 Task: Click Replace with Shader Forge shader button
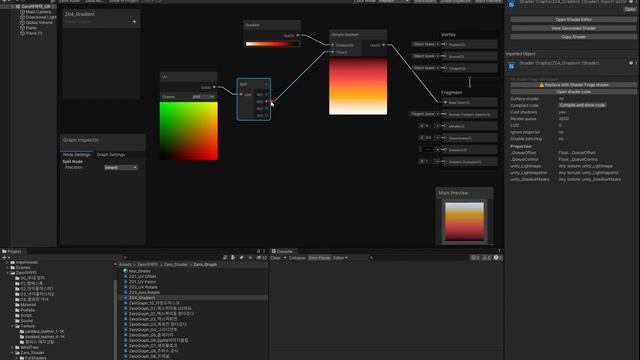573,85
